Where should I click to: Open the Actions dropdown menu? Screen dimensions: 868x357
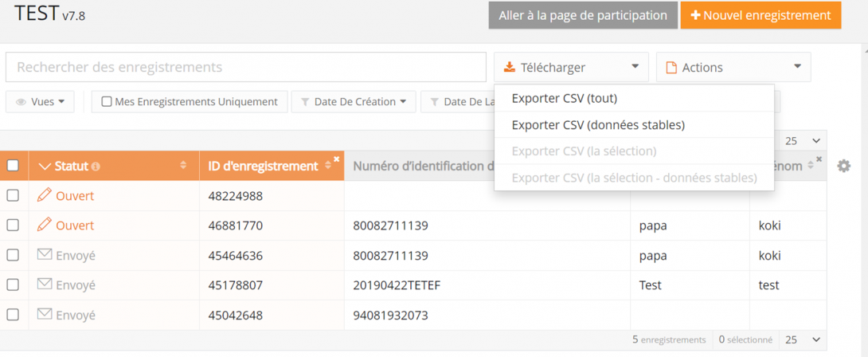[x=733, y=68]
